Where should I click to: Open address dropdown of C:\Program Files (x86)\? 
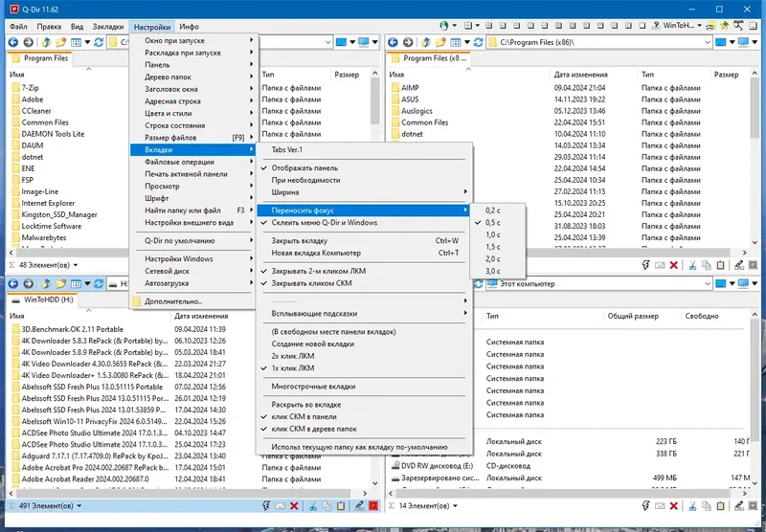708,42
